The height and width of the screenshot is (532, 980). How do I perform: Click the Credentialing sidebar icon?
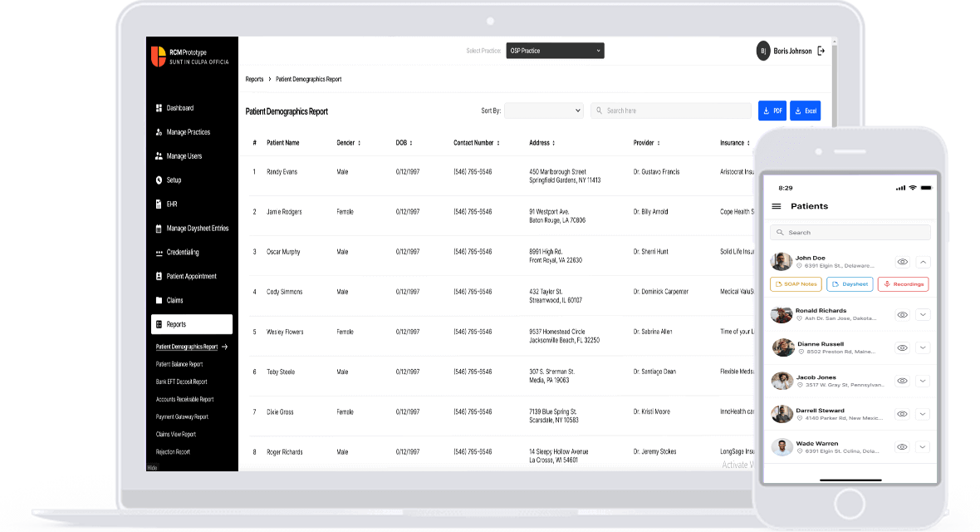coord(159,253)
